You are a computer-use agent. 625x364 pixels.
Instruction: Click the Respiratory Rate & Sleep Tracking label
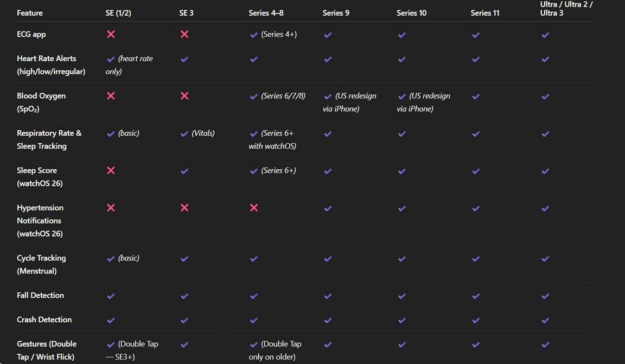click(x=49, y=139)
